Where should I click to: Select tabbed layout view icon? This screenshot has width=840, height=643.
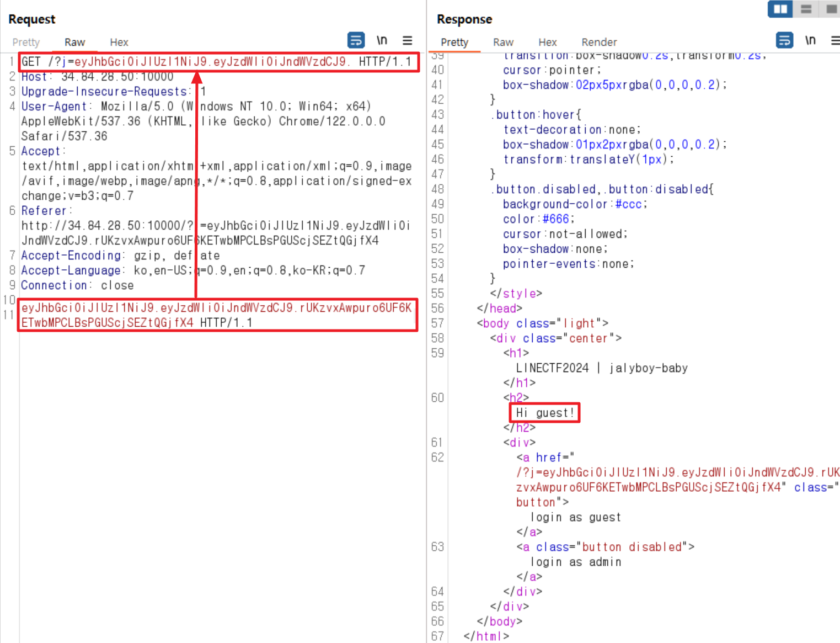point(831,9)
